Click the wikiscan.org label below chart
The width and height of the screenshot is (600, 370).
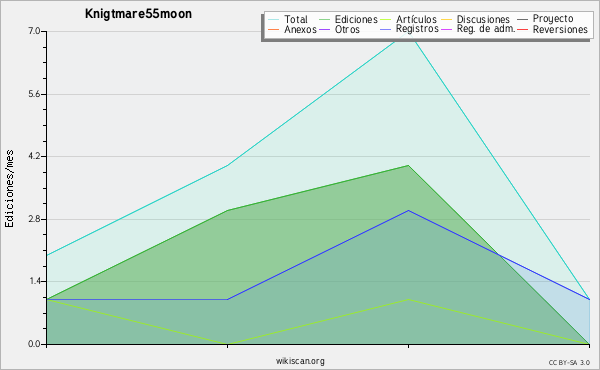coord(300,361)
